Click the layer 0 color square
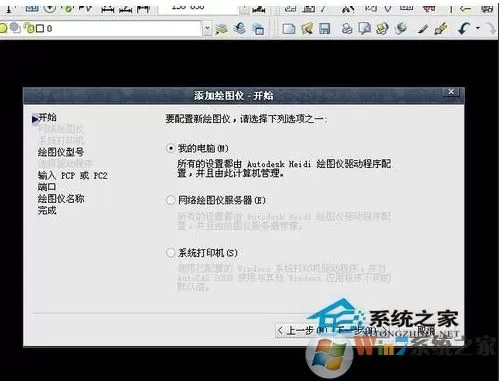 click(40, 29)
